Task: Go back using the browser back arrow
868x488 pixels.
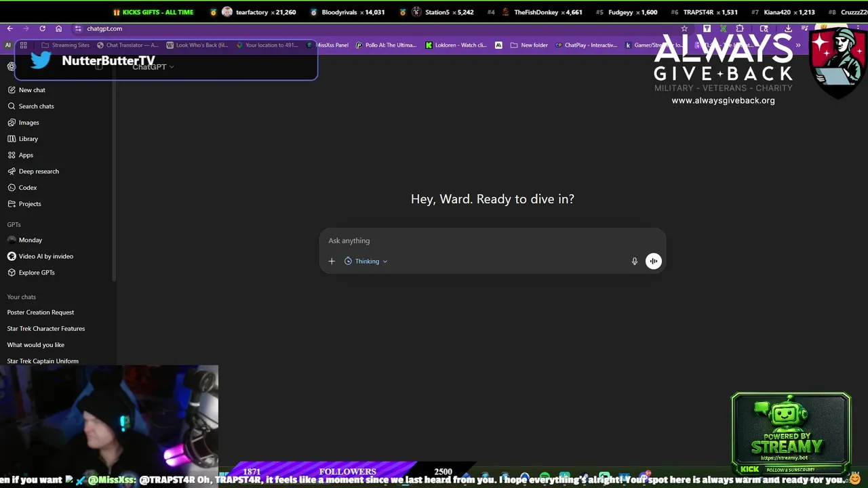Action: 9,28
